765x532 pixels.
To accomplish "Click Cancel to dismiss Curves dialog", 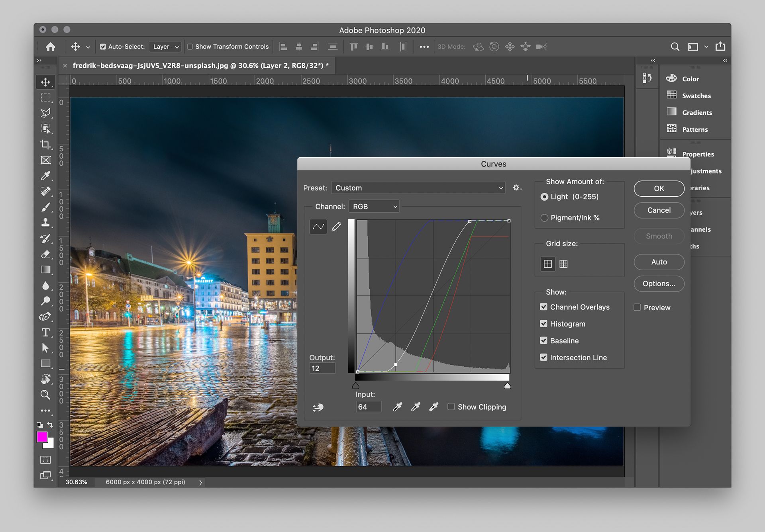I will tap(659, 210).
